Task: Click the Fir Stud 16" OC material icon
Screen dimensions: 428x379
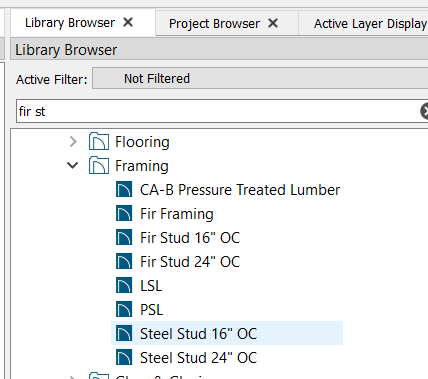Action: point(124,238)
